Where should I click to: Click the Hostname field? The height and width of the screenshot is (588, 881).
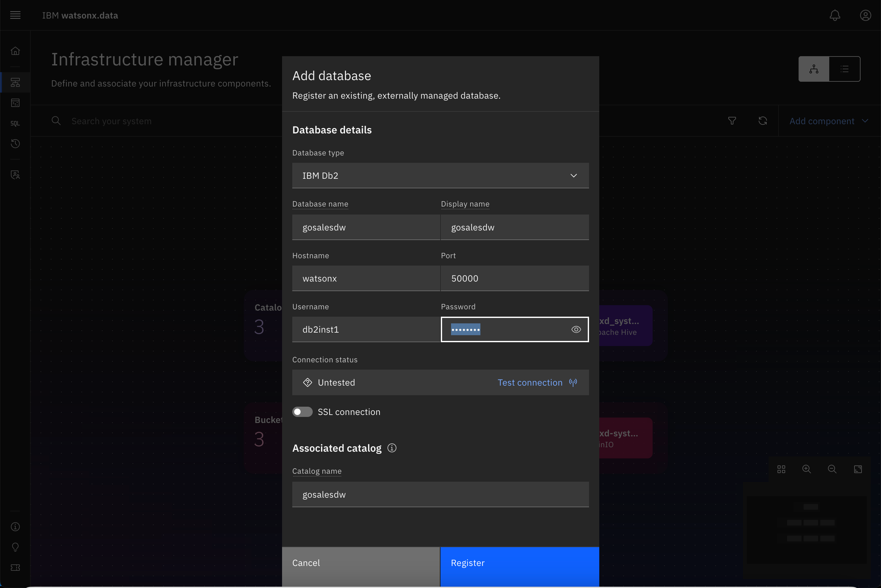click(x=366, y=278)
